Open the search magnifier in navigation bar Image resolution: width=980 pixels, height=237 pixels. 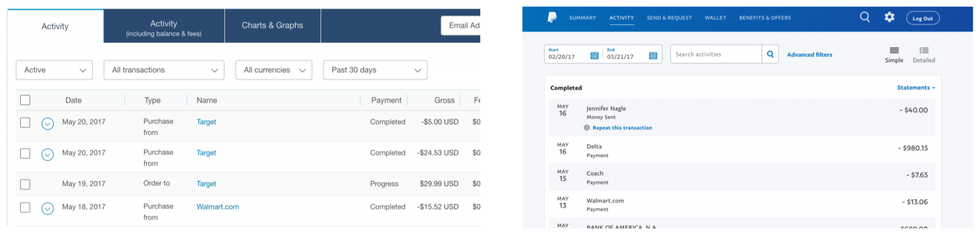(865, 17)
